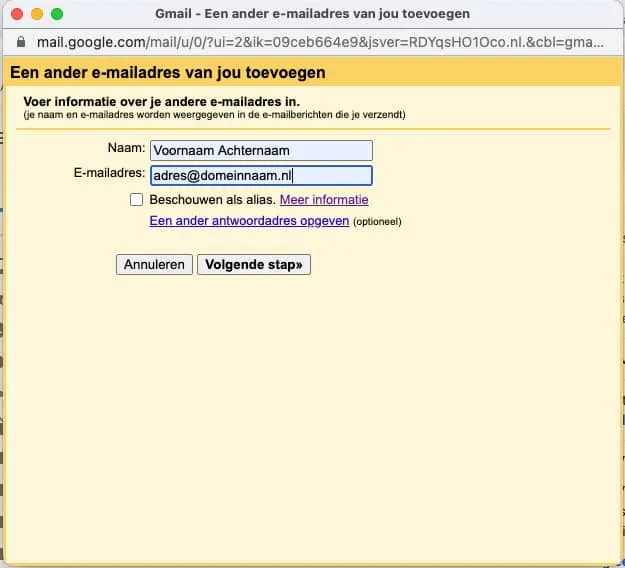Open the 'Meer informatie' link

click(x=324, y=200)
